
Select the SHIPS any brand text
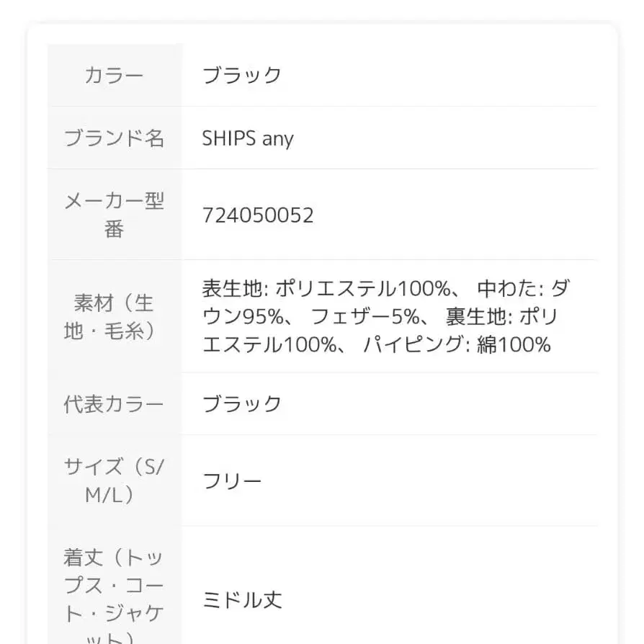[x=247, y=138]
